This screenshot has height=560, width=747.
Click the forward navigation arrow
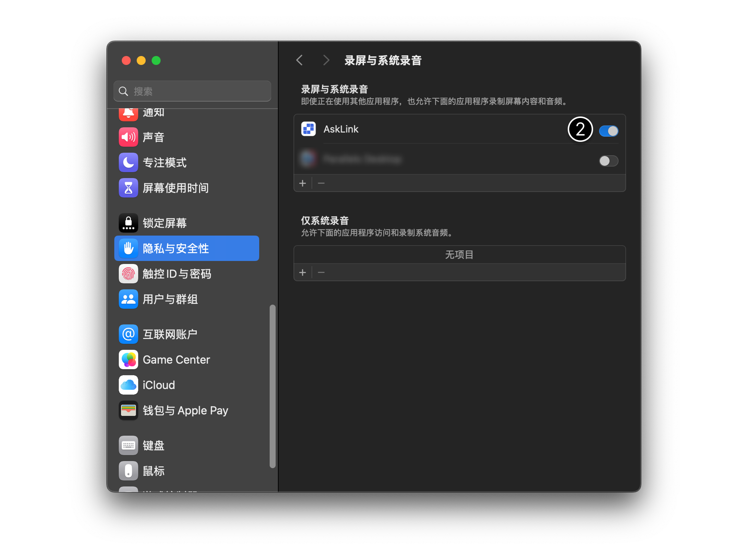tap(326, 60)
